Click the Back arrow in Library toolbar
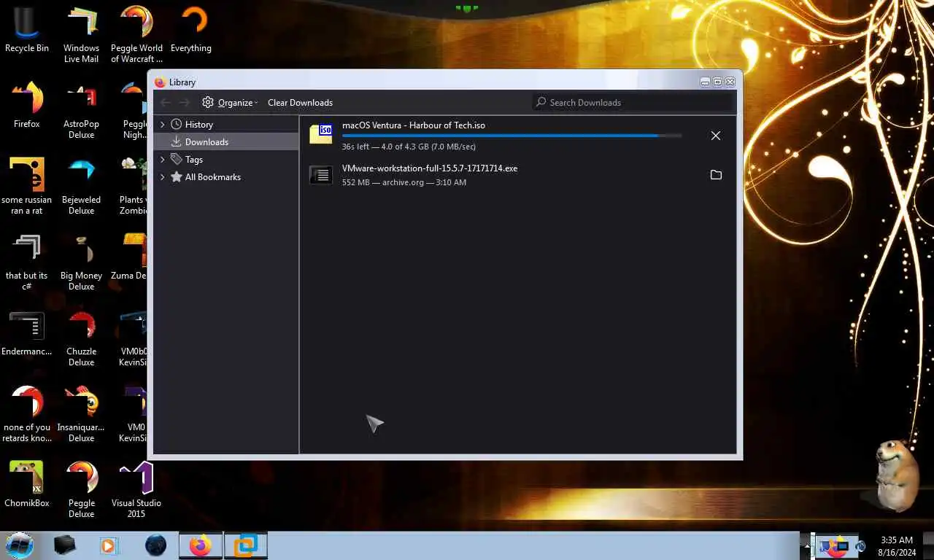934x560 pixels. tap(166, 103)
